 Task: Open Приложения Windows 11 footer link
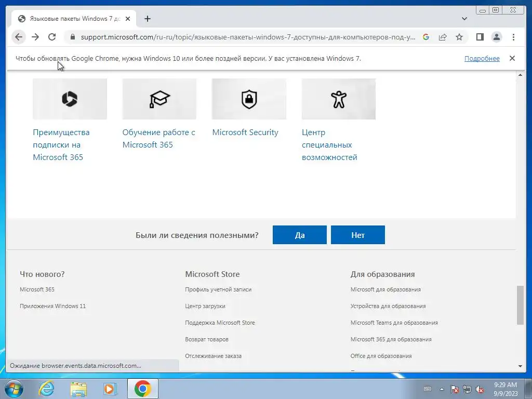[52, 306]
